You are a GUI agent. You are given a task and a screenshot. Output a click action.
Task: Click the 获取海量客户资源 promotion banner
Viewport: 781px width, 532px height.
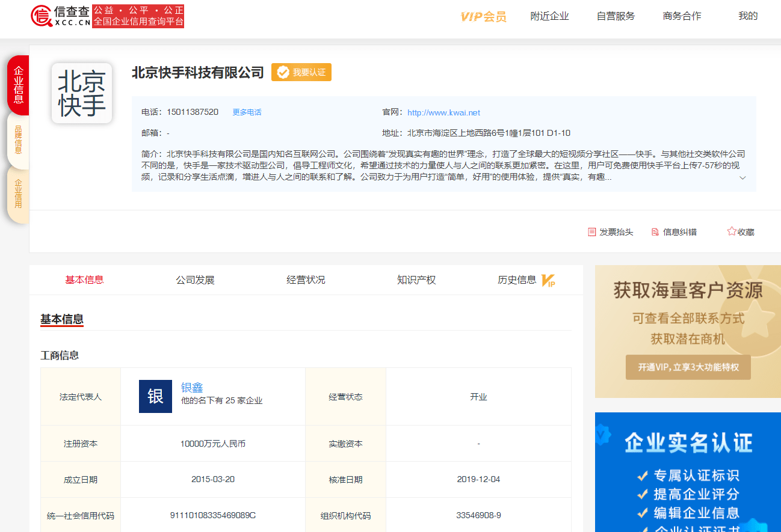[x=688, y=332]
